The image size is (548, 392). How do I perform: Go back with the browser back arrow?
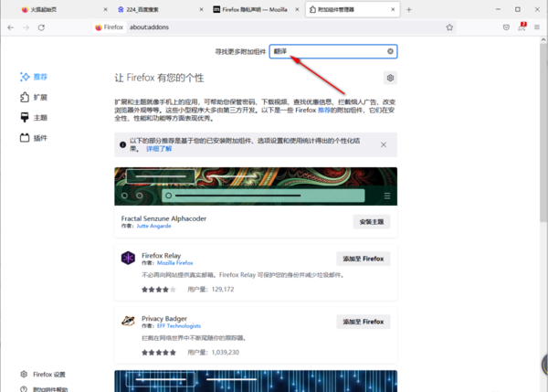10,27
